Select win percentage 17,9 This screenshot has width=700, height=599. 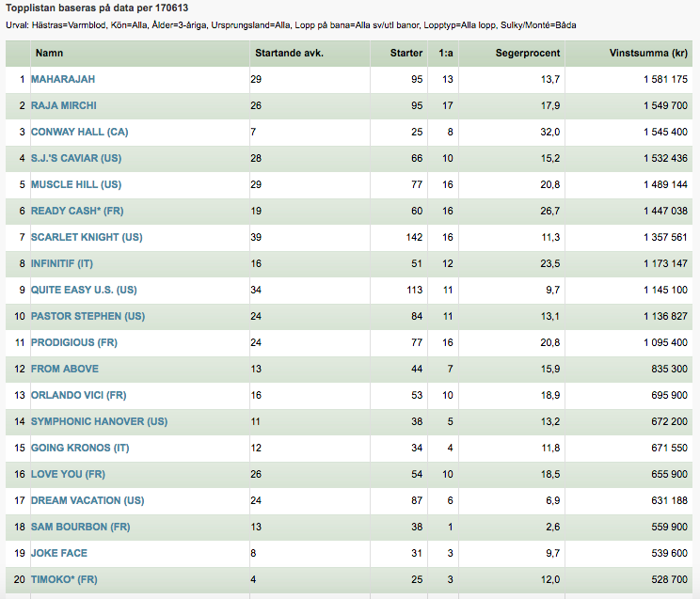[550, 105]
